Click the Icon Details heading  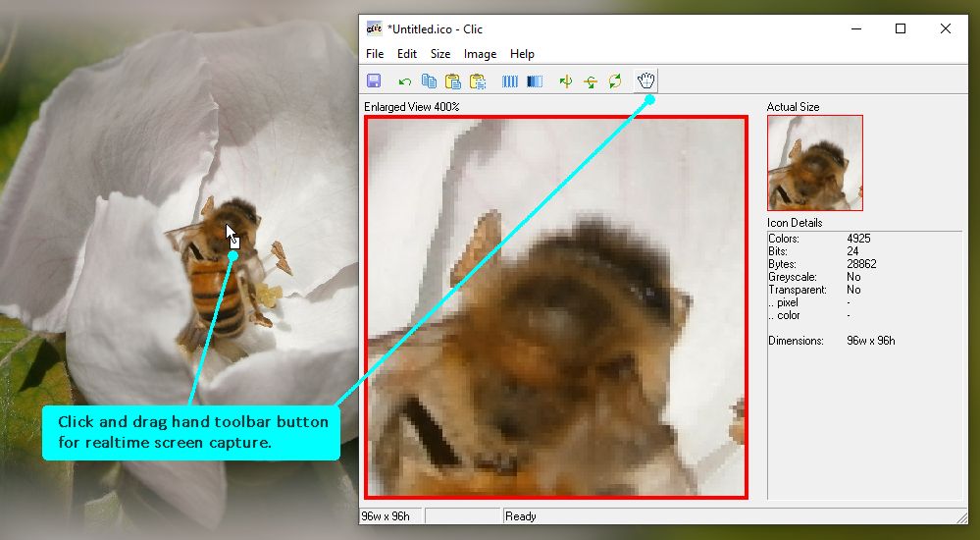(x=795, y=223)
